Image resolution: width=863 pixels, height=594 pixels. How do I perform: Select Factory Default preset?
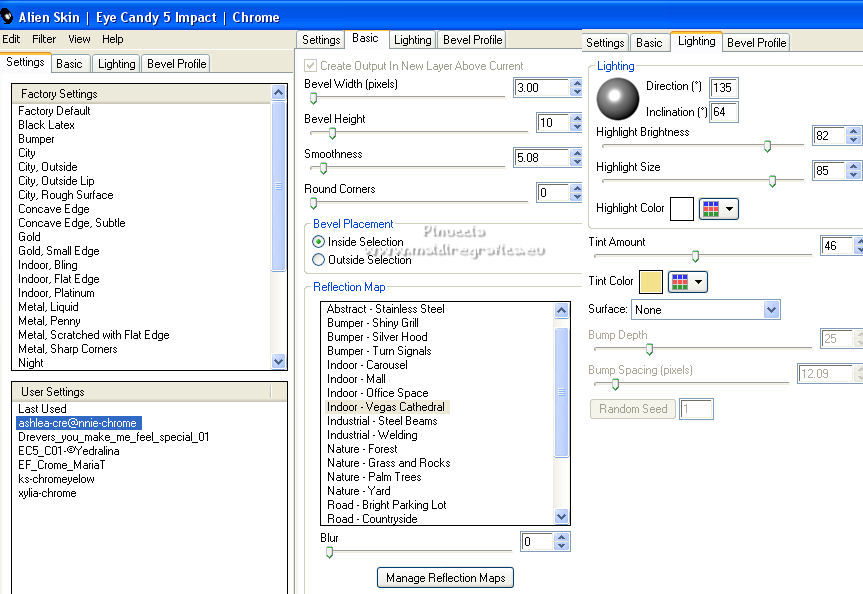click(x=54, y=111)
